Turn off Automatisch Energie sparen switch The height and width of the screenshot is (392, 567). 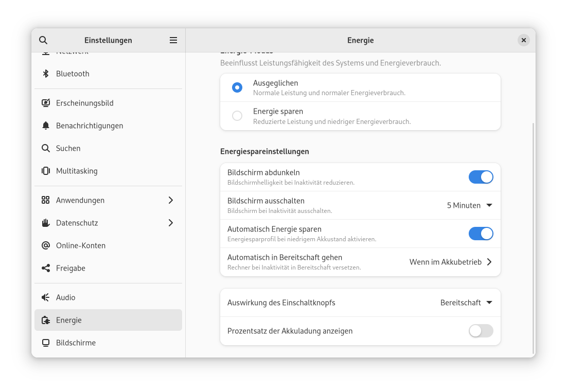point(481,234)
